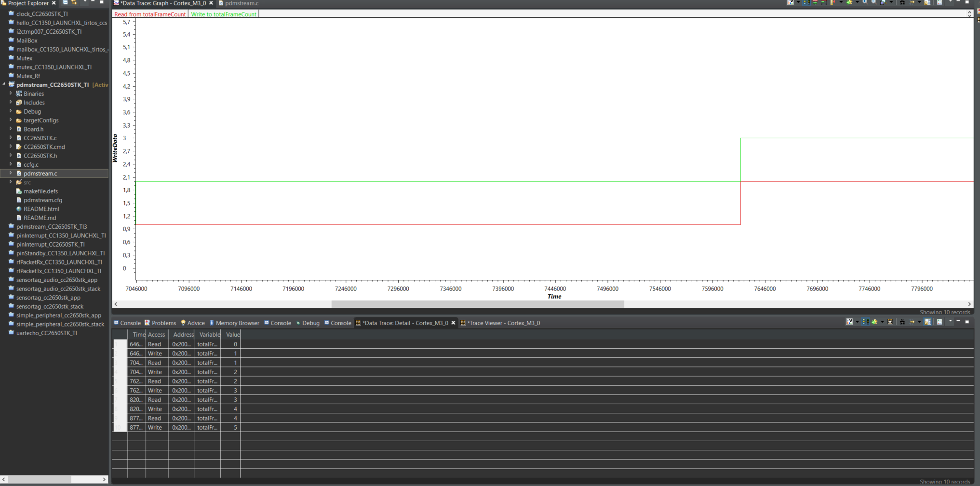Select CC2650STK.cmd file

point(44,147)
